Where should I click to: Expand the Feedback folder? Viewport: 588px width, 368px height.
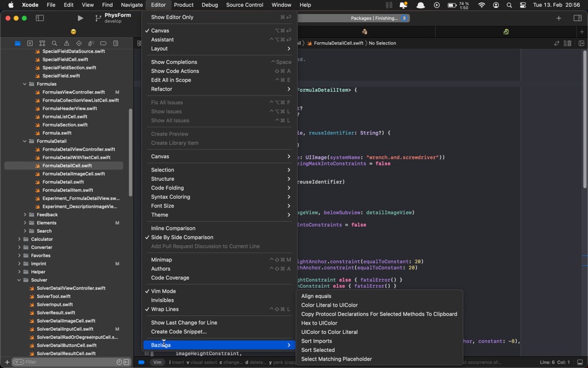pos(25,215)
